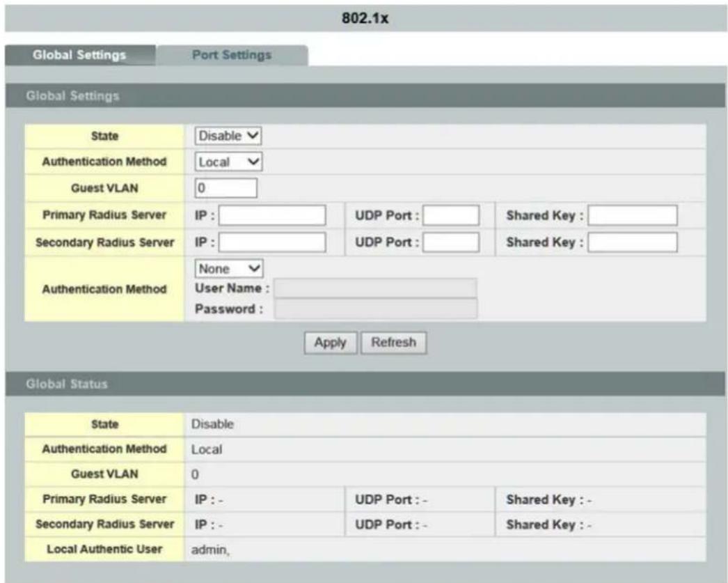Open the State Disable dropdown
728x583 pixels.
(x=228, y=136)
